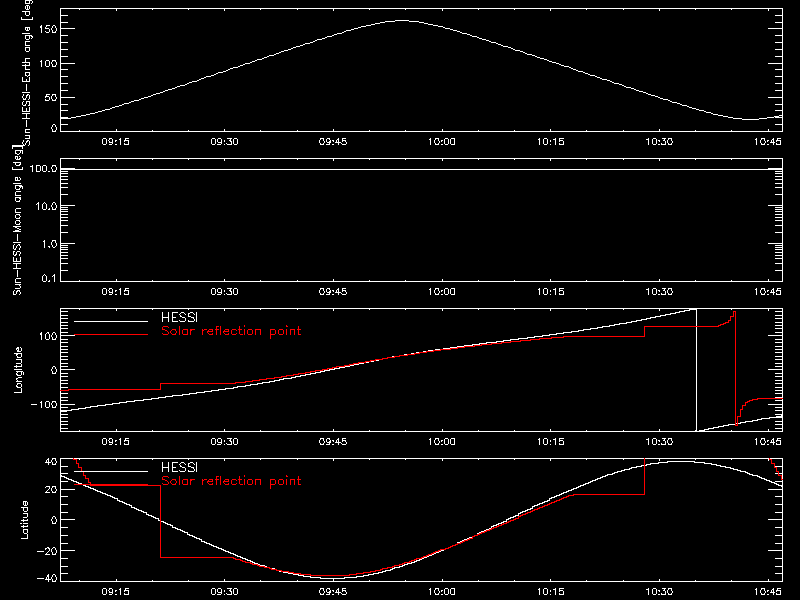Click the 10:45 tick under Moon angle plot

pyautogui.click(x=767, y=291)
